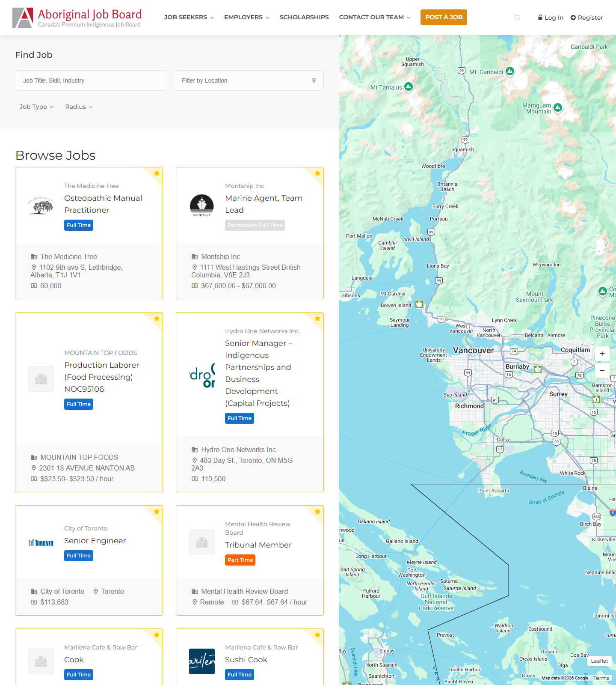Click the Mt. Garibaldi map marker

[x=509, y=71]
